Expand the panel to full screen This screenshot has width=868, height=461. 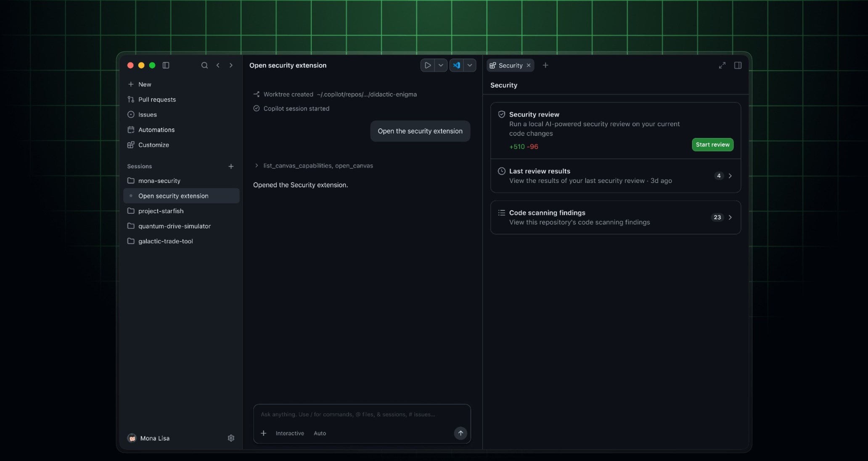722,65
